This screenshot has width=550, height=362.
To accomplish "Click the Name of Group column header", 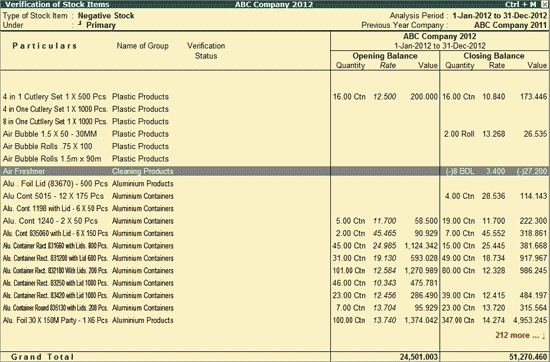I will [142, 46].
